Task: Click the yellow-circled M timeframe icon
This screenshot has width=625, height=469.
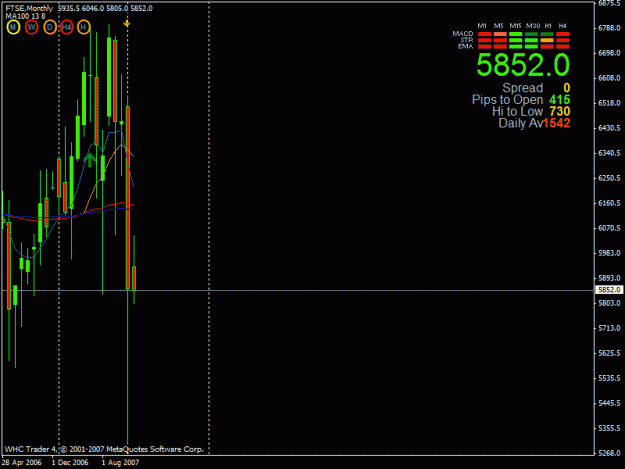Action: pos(13,27)
